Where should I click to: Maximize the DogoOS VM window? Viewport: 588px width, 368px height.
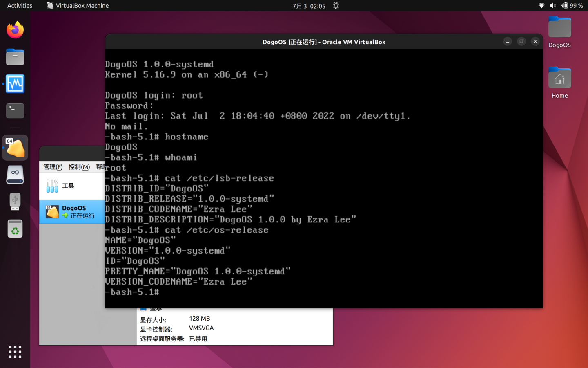pos(521,41)
